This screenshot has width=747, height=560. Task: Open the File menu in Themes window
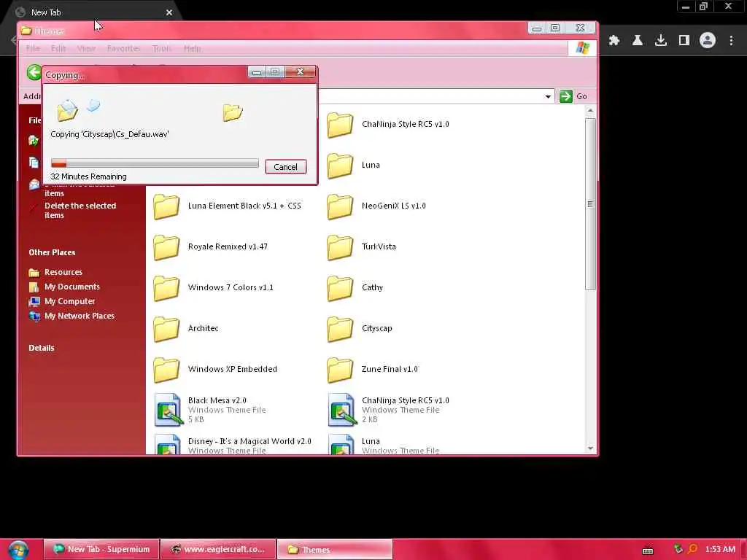(33, 48)
